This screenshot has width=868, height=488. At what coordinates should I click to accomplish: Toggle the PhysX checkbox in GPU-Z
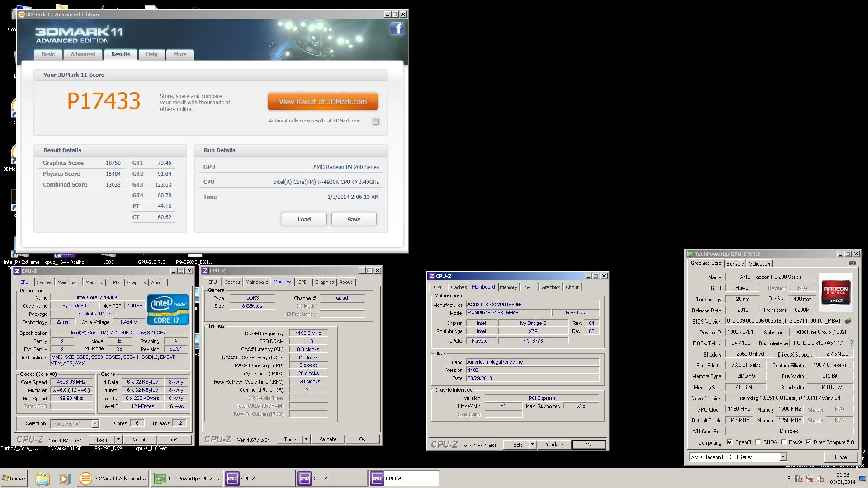pos(783,442)
